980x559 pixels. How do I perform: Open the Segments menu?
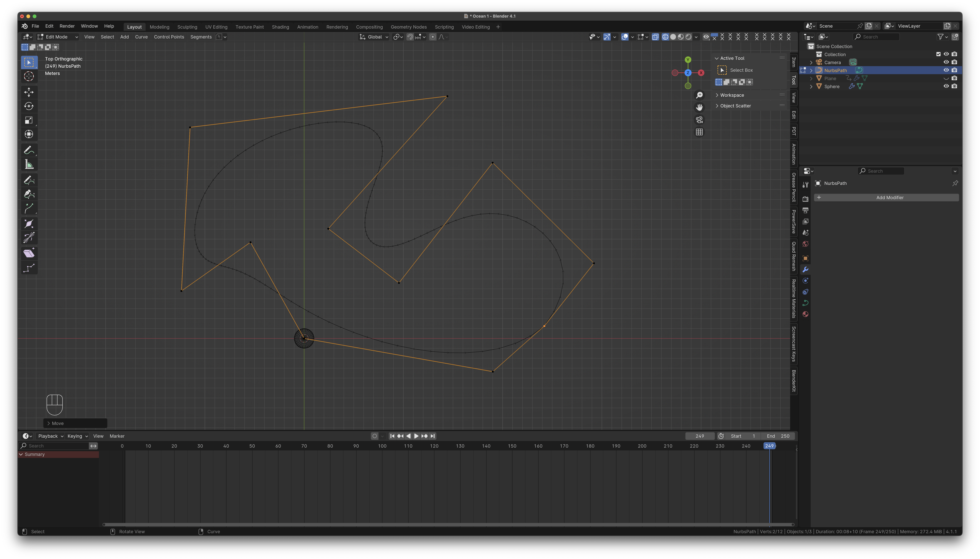pyautogui.click(x=201, y=37)
